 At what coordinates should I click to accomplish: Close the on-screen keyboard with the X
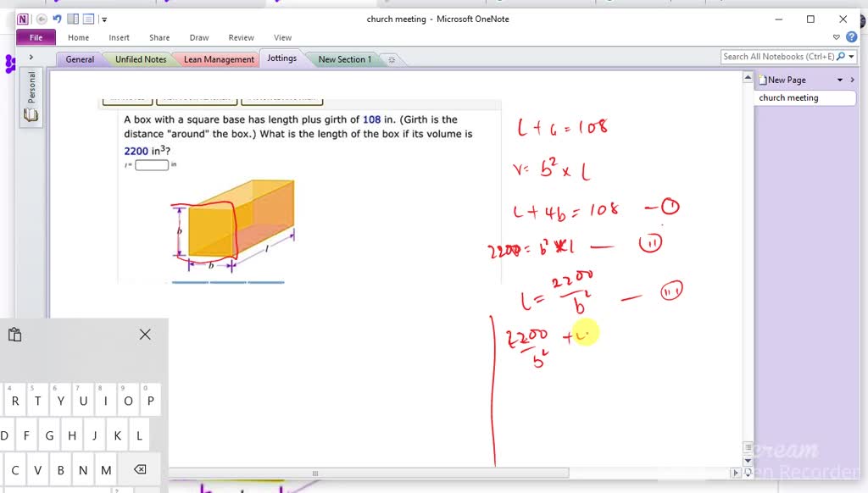pos(144,335)
